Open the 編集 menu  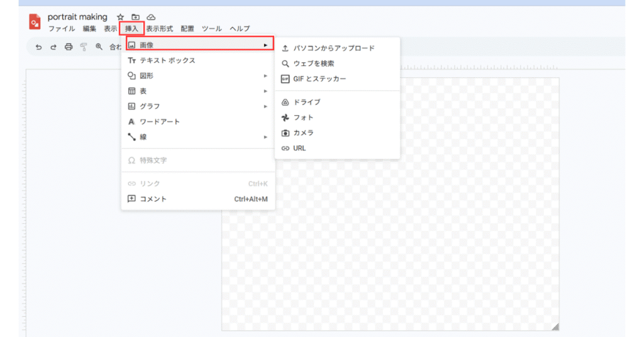coord(89,29)
